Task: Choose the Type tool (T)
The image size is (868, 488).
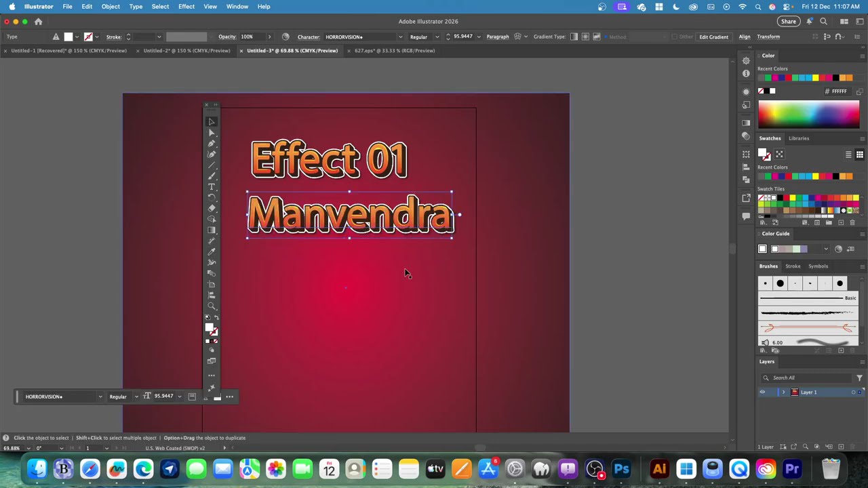Action: 212,187
